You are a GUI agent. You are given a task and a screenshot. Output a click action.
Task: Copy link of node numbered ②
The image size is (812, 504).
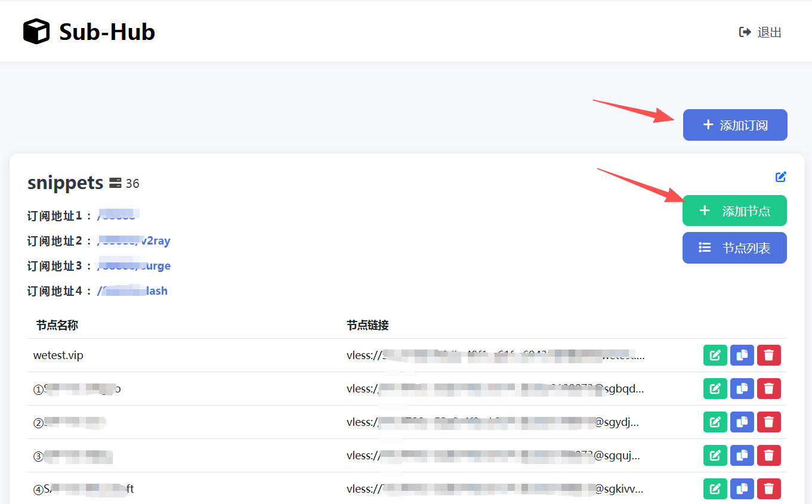tap(742, 422)
